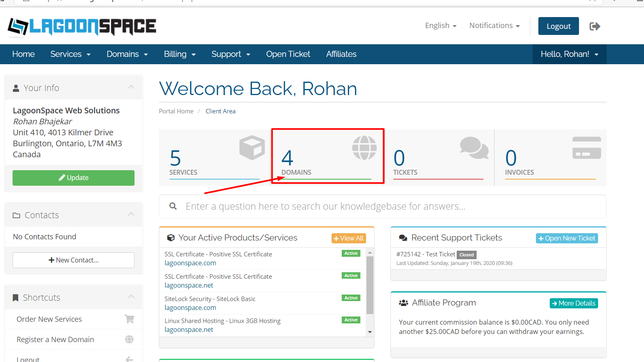Click the services list scrollbar down arrow

click(370, 332)
